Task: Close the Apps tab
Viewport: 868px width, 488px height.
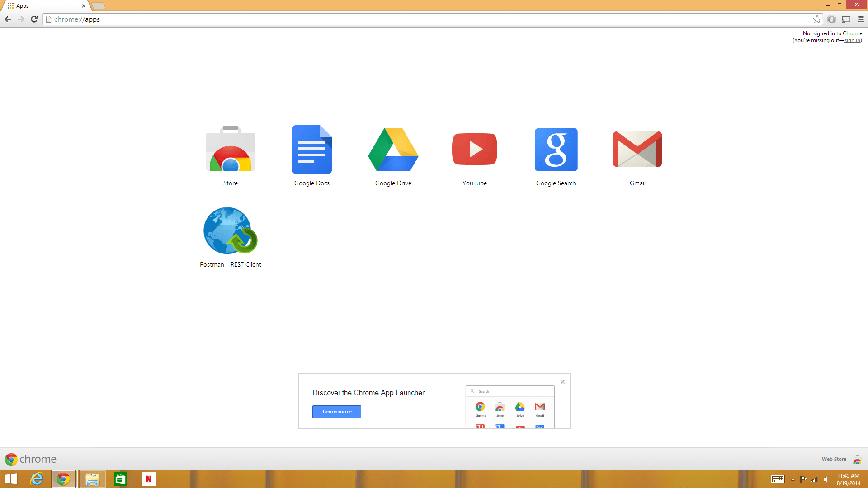Action: tap(83, 6)
